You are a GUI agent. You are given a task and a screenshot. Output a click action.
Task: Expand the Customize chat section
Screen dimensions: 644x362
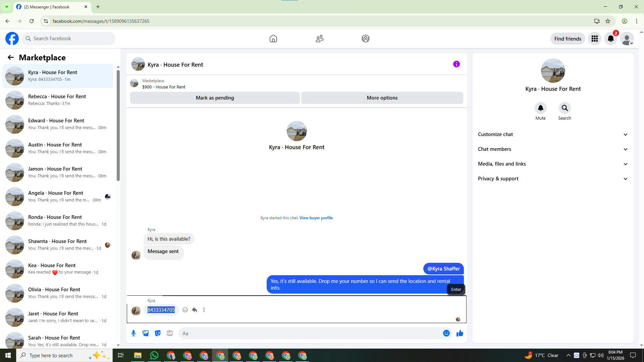point(553,134)
